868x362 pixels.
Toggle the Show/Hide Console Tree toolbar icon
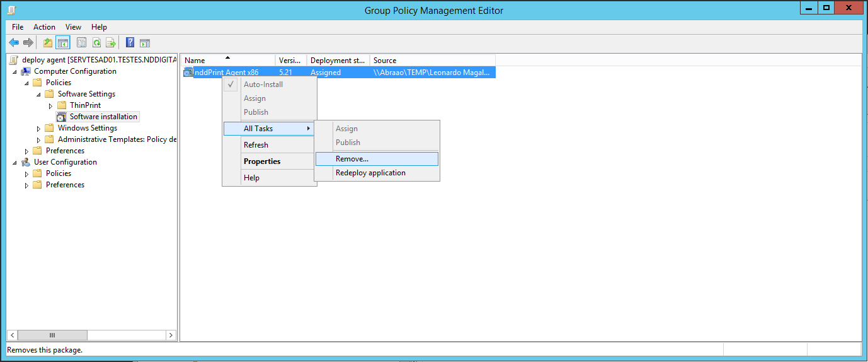[x=62, y=43]
